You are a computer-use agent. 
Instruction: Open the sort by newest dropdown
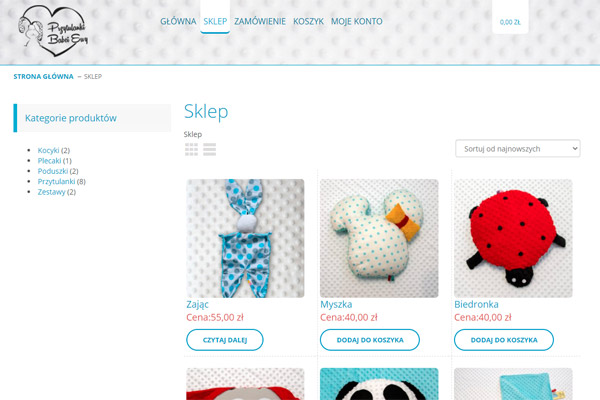[x=518, y=149]
